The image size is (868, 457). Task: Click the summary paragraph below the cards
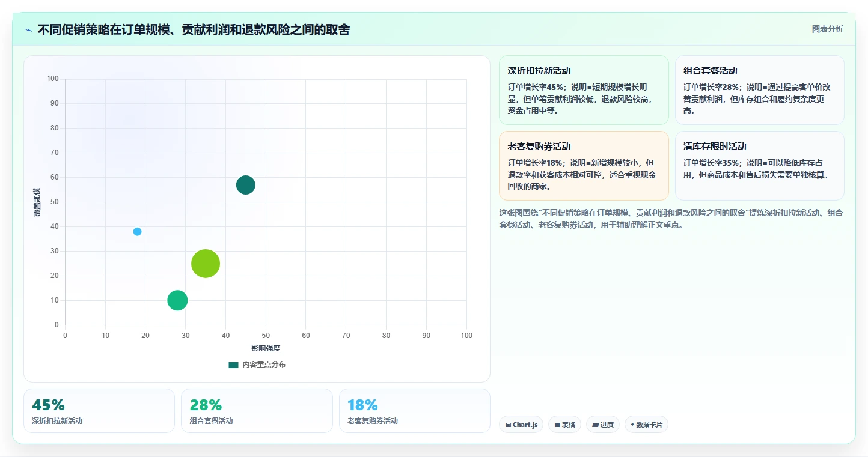(x=671, y=219)
